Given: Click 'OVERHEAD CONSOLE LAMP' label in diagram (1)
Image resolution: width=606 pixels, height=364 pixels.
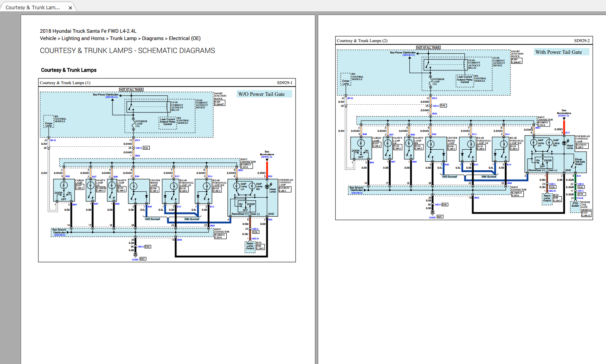Looking at the screenshot, I should 285,182.
